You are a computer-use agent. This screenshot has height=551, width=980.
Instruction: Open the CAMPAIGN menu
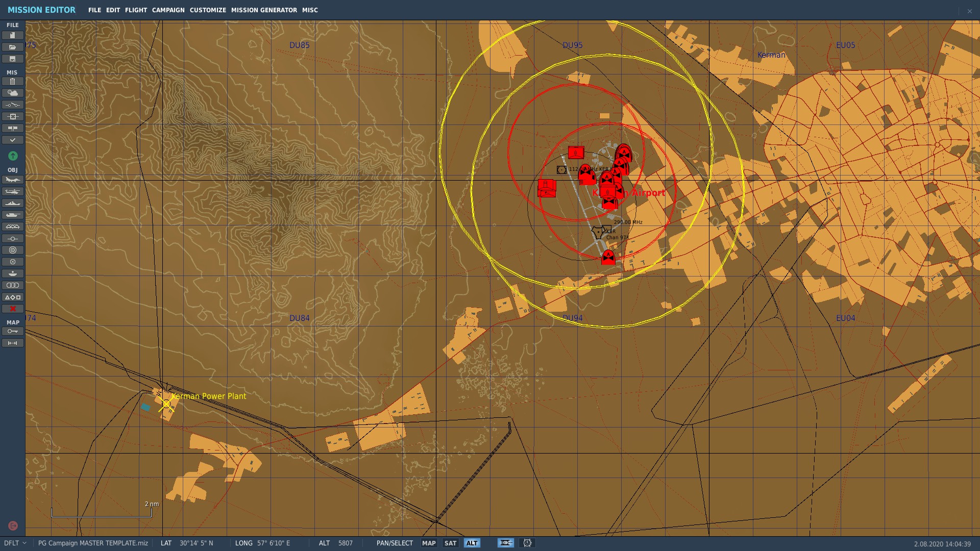pyautogui.click(x=168, y=10)
